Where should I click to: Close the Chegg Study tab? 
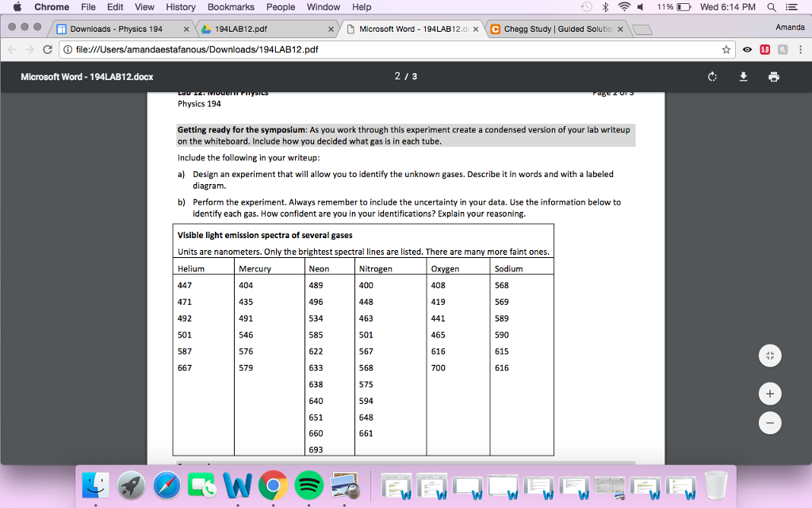tap(620, 29)
